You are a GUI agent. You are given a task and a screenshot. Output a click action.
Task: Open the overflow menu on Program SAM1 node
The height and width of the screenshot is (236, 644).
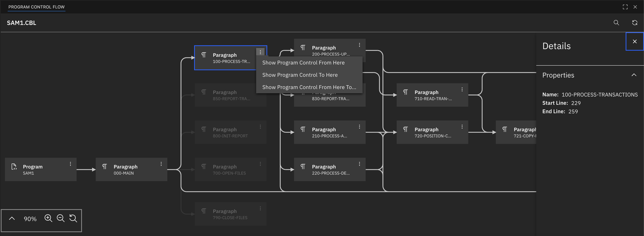70,164
